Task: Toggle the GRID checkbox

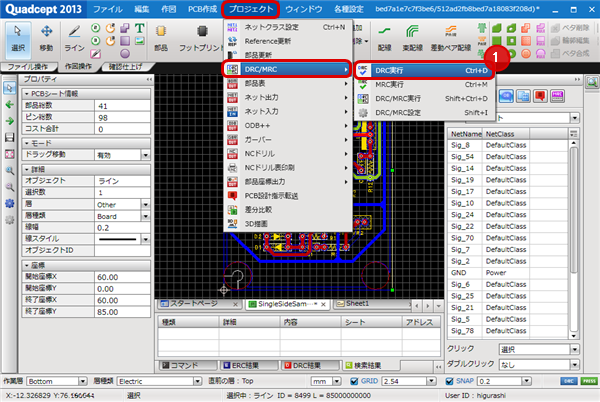Action: click(354, 381)
